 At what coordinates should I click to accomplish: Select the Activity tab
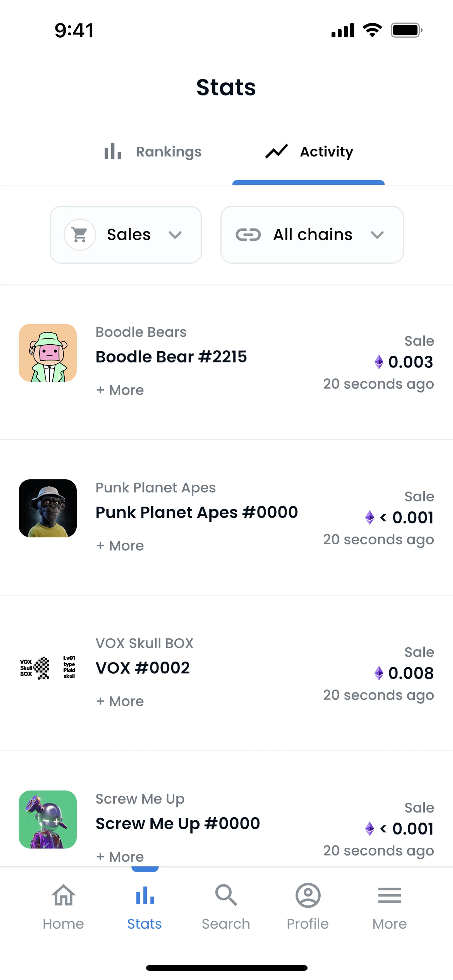click(x=309, y=152)
